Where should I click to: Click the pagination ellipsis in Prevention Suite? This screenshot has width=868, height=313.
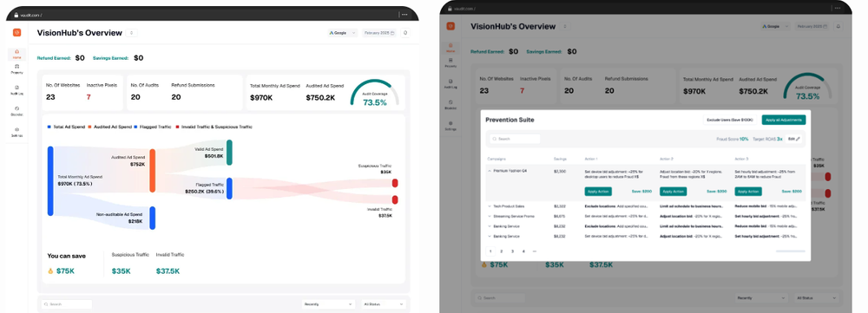534,251
